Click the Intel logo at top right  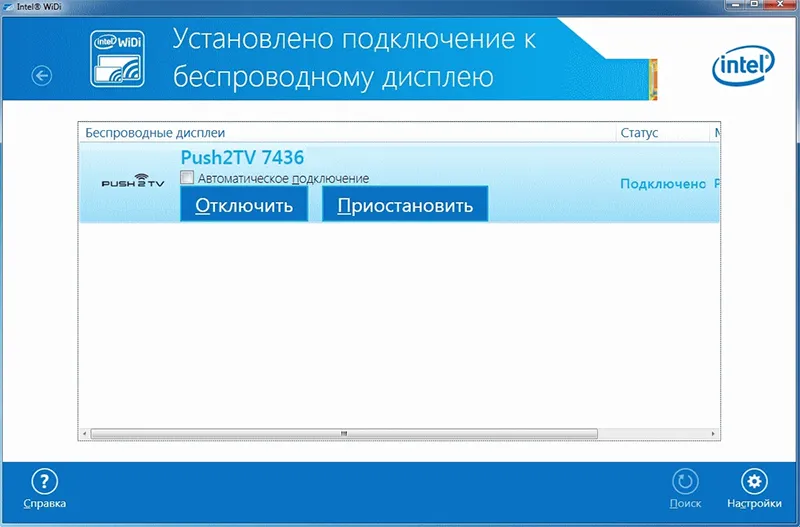pyautogui.click(x=743, y=65)
